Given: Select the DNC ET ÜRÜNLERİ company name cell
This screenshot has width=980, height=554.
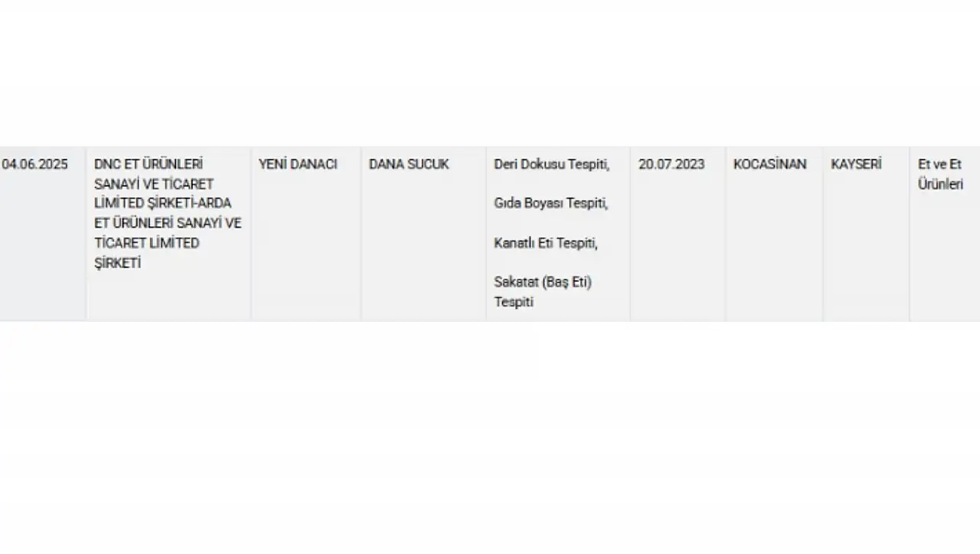Looking at the screenshot, I should pos(168,234).
